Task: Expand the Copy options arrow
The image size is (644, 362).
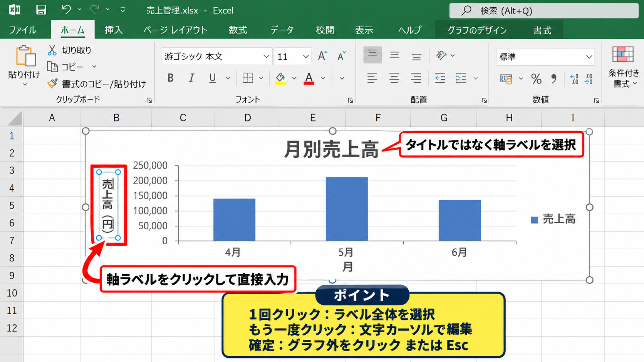Action: pos(94,67)
